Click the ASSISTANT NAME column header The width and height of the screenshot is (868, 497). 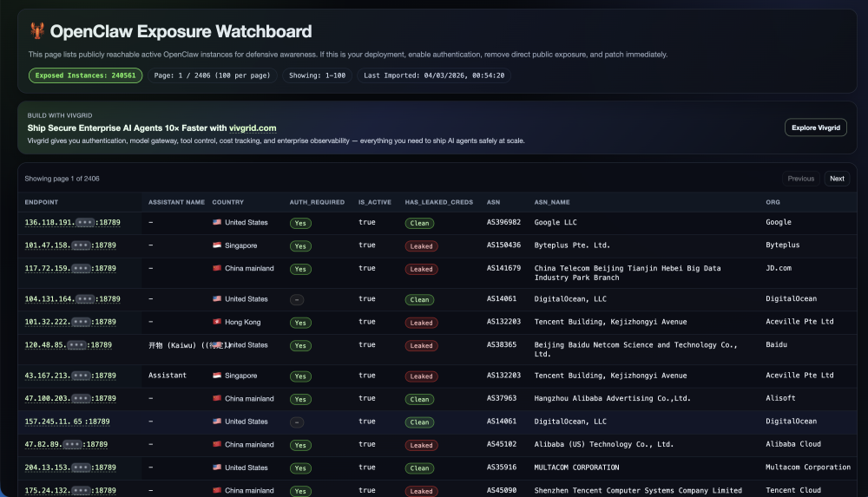[176, 202]
